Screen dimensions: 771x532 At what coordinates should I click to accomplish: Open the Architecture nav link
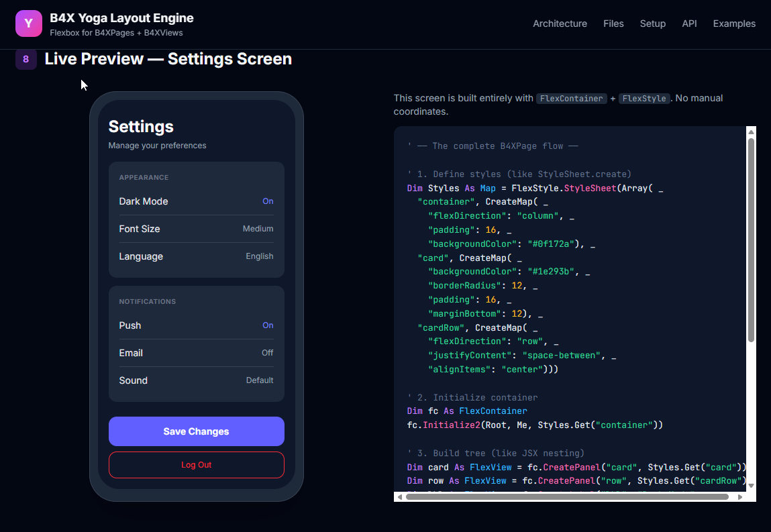560,23
